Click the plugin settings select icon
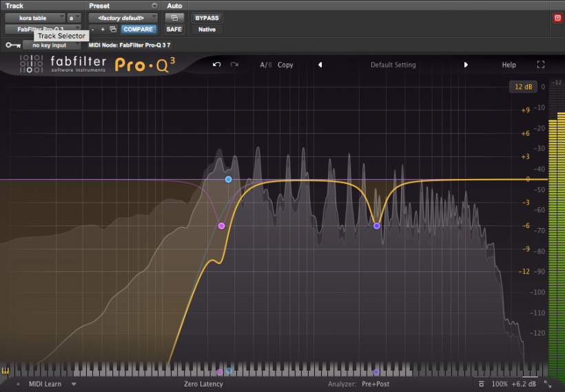The width and height of the screenshot is (565, 392). click(113, 29)
